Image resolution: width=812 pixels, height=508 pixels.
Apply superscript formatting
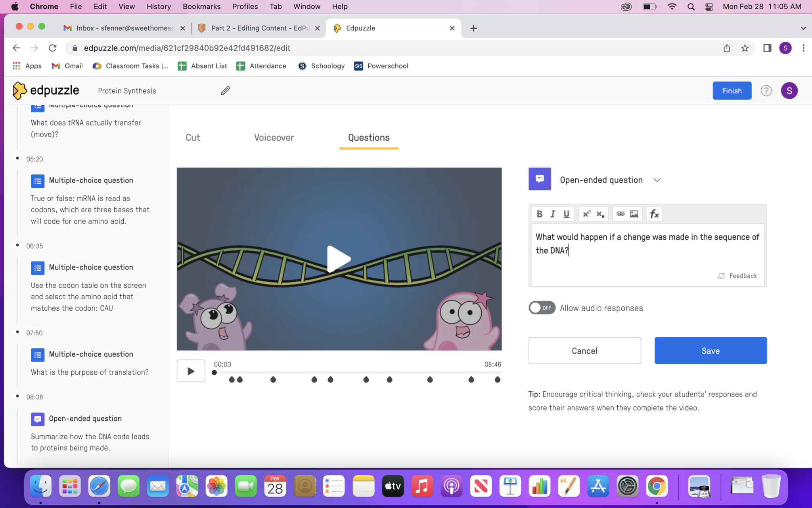[586, 214]
